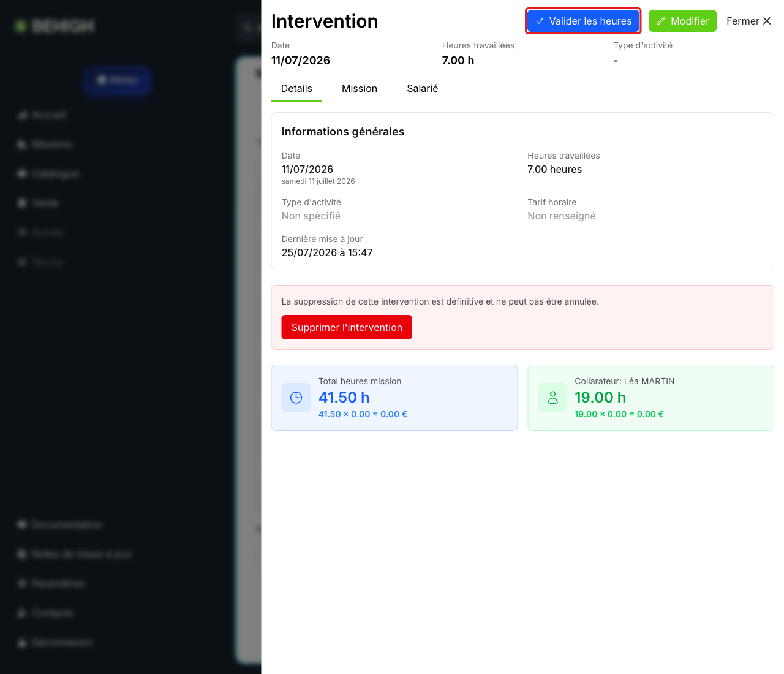Screen dimensions: 784x674
Task: Click the text samedi 11 juillet 2026
Action: point(318,181)
